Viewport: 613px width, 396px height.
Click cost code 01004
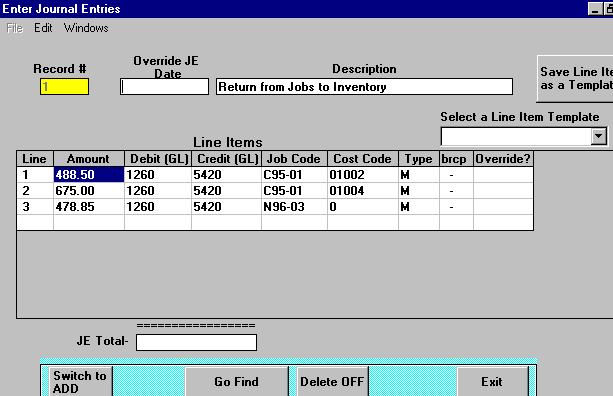click(363, 191)
